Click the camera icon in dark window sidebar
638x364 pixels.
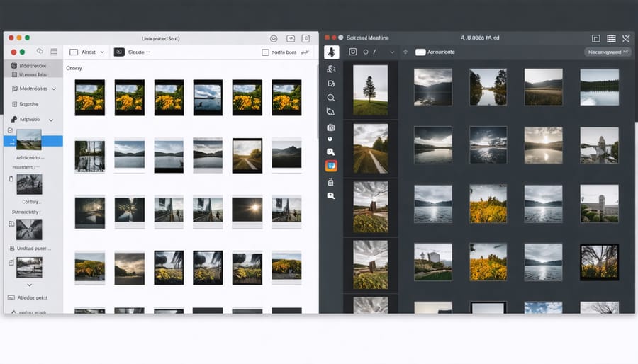pos(331,127)
